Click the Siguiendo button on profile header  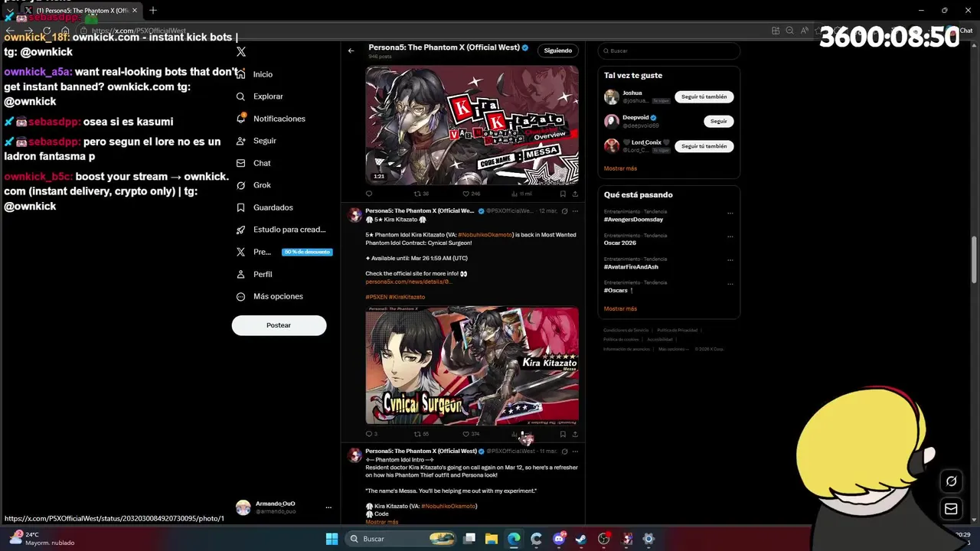pyautogui.click(x=558, y=51)
